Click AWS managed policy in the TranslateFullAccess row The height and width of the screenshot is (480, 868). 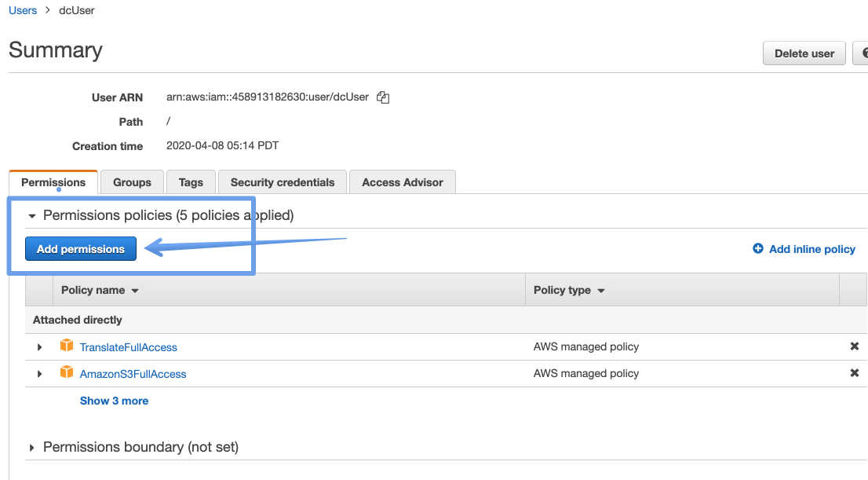pyautogui.click(x=585, y=347)
